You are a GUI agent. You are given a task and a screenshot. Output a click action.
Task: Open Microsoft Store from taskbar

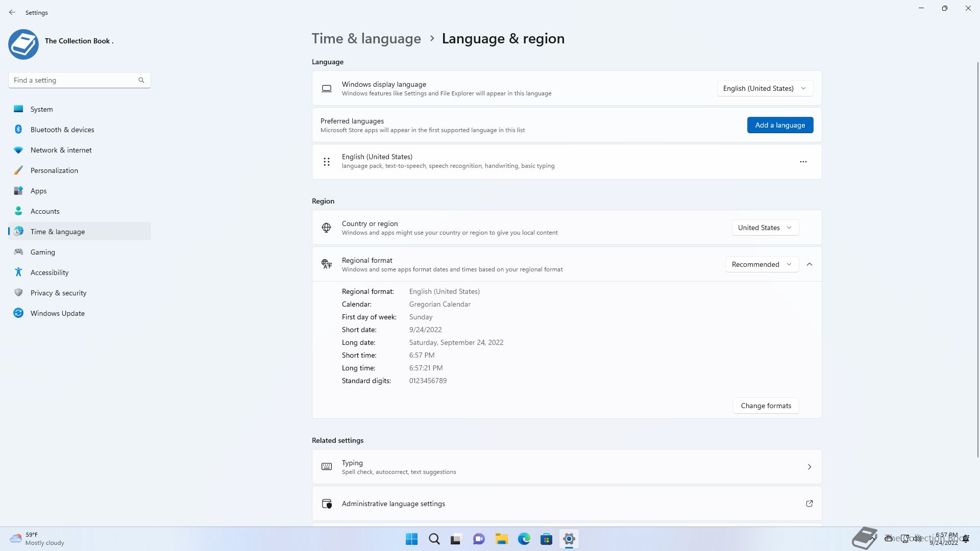[546, 539]
